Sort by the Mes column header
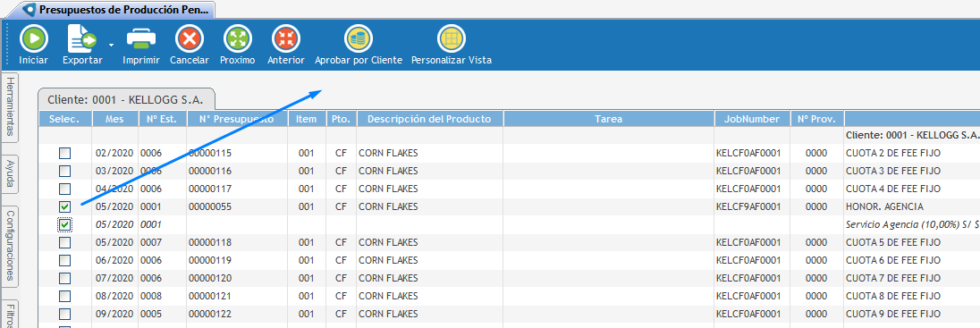The height and width of the screenshot is (328, 980). (115, 119)
